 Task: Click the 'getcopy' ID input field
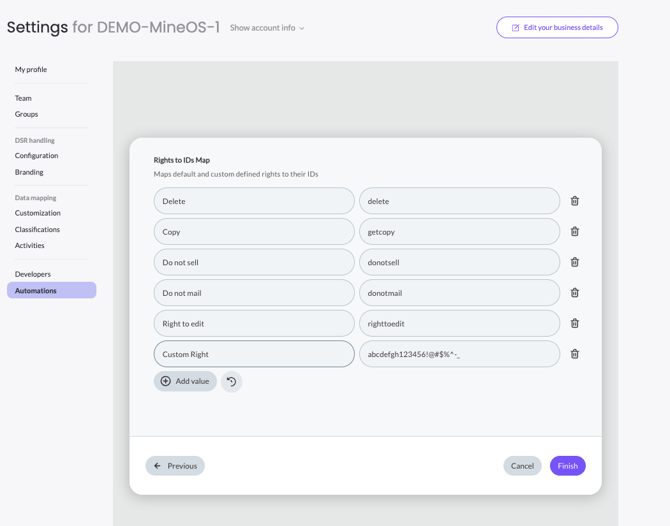click(459, 232)
